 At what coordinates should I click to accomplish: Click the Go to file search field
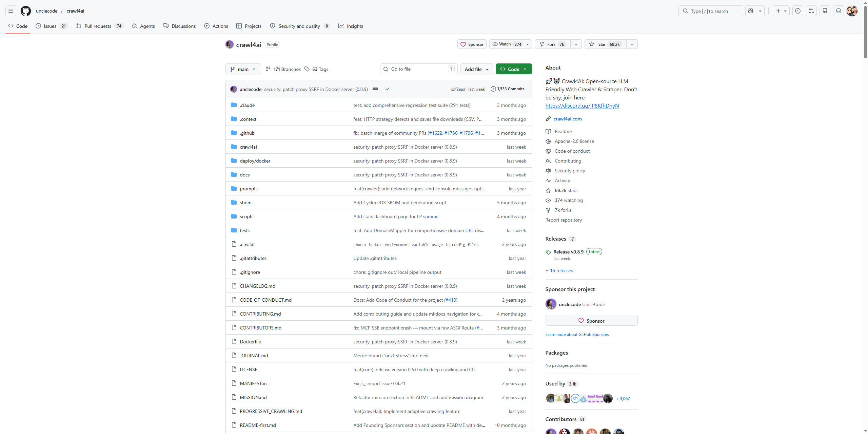pyautogui.click(x=419, y=69)
